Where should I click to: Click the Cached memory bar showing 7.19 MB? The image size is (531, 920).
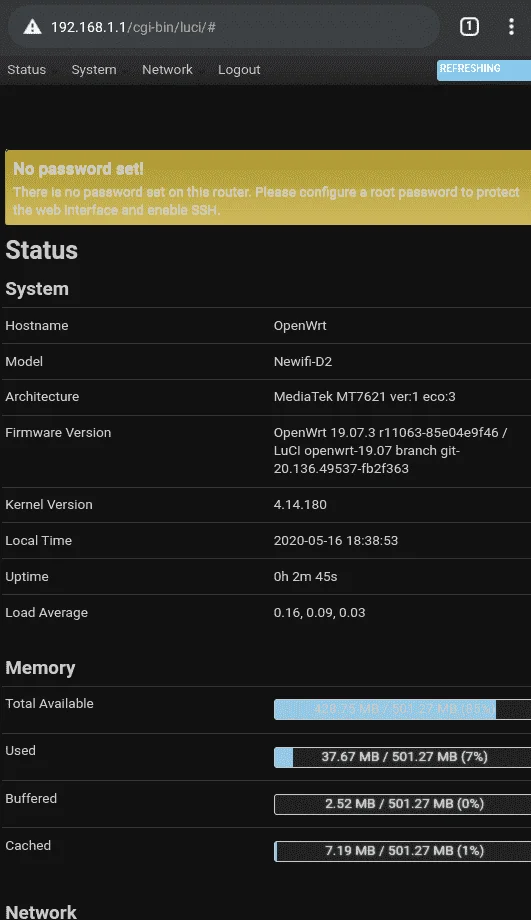(402, 851)
